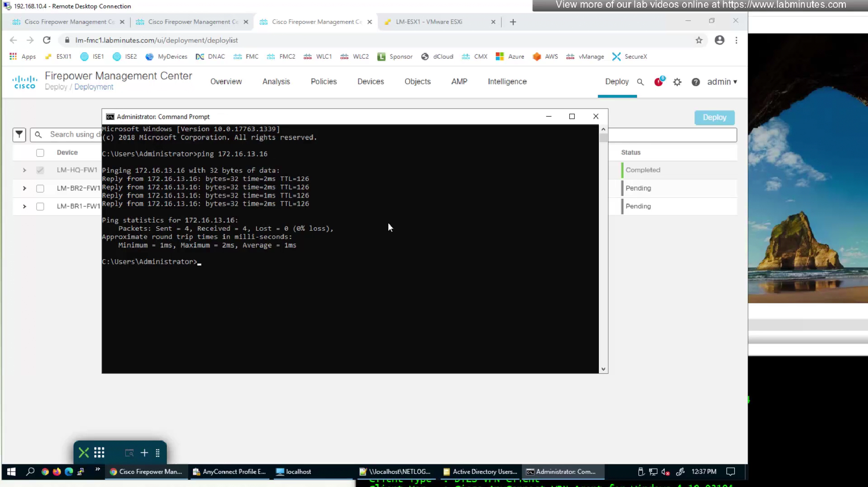
Task: Open the system settings gear icon
Action: (677, 82)
